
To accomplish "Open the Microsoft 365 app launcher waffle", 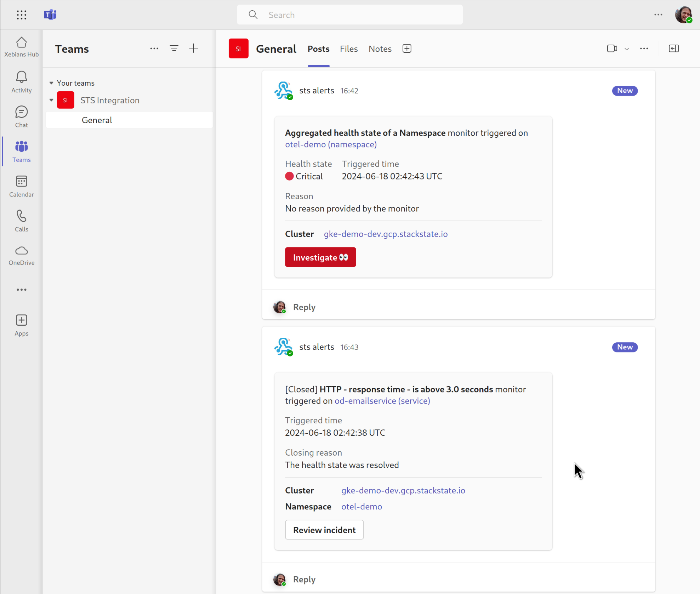I will pyautogui.click(x=21, y=15).
